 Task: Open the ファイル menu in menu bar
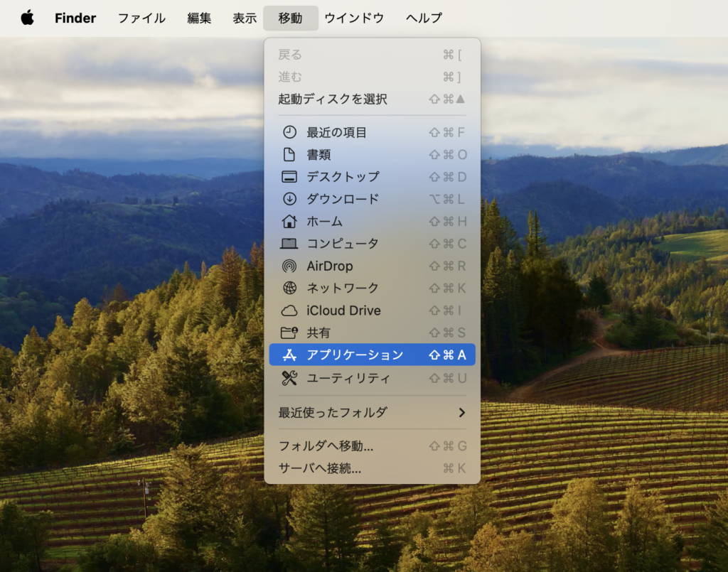141,18
